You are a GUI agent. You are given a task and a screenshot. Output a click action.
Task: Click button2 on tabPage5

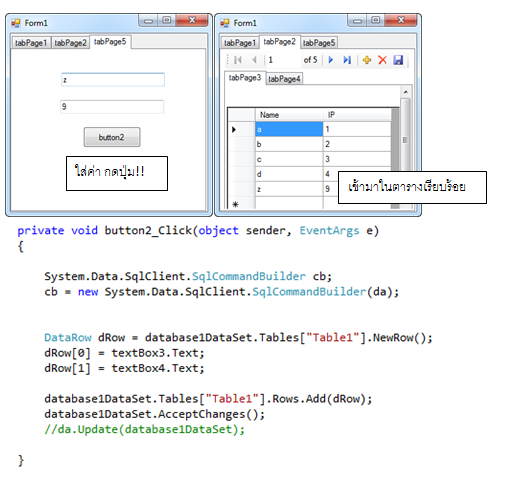pos(112,137)
